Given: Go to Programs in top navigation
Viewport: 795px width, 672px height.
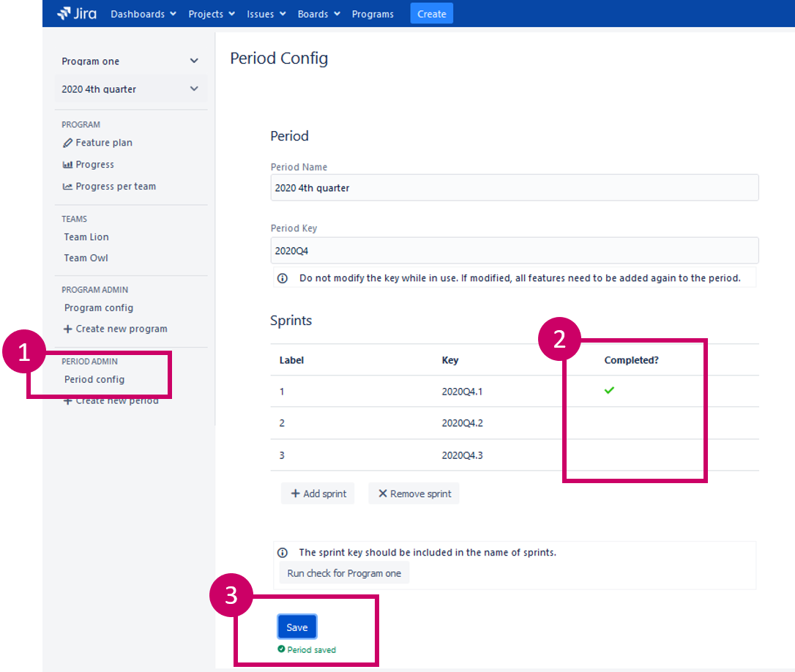Looking at the screenshot, I should coord(373,14).
